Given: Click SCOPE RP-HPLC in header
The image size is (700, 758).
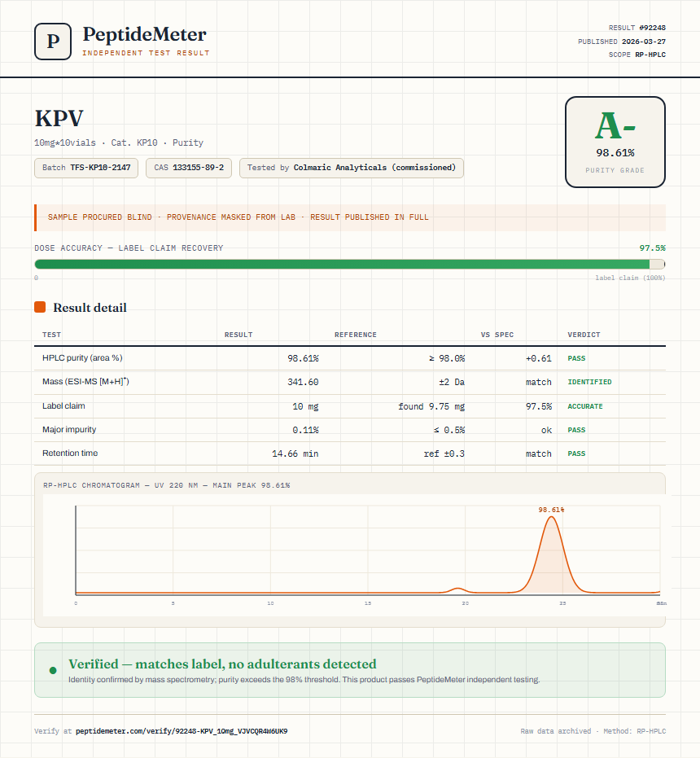Looking at the screenshot, I should tap(637, 55).
